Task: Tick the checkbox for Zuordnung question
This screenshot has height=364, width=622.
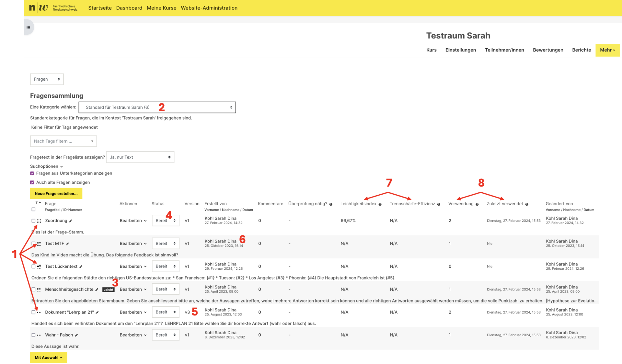Action: pyautogui.click(x=33, y=221)
